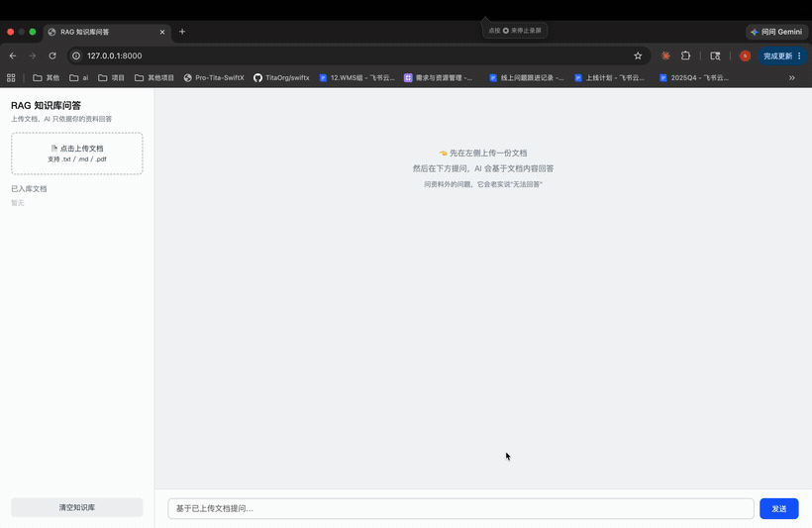Screen dimensions: 812x528
Task: Open the apps grid icon in bookmarks bar
Action: [x=11, y=77]
